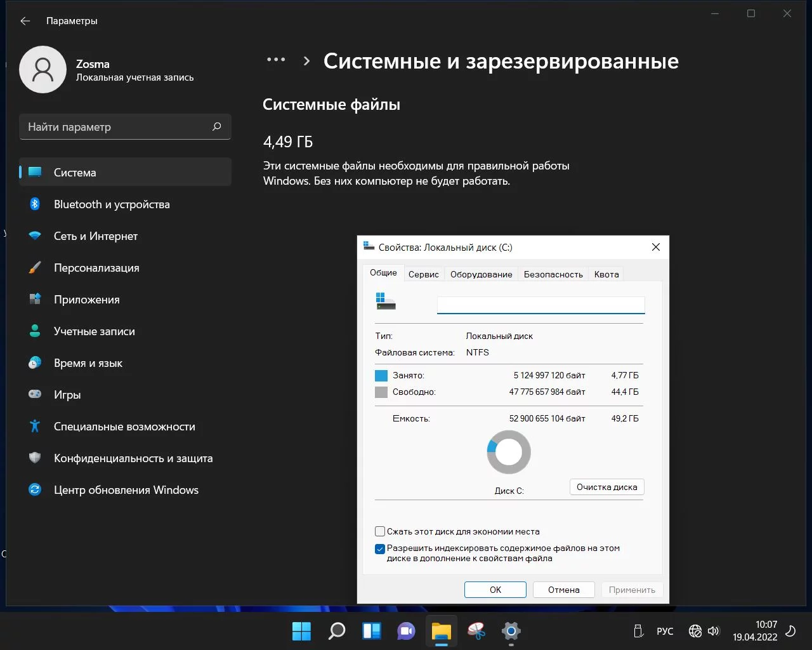The height and width of the screenshot is (650, 812).
Task: Open the Квота tab
Action: tap(606, 274)
